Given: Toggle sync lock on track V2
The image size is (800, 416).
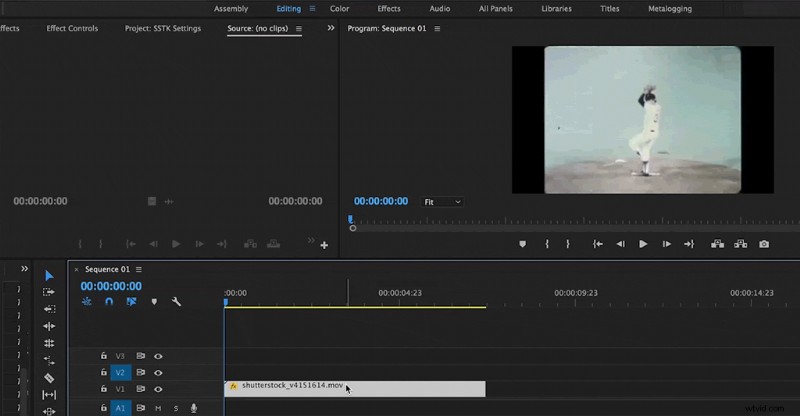Looking at the screenshot, I should pos(140,372).
